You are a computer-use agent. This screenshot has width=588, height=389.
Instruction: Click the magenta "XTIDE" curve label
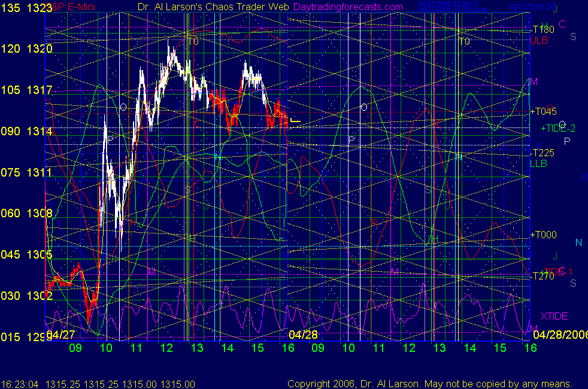click(554, 316)
